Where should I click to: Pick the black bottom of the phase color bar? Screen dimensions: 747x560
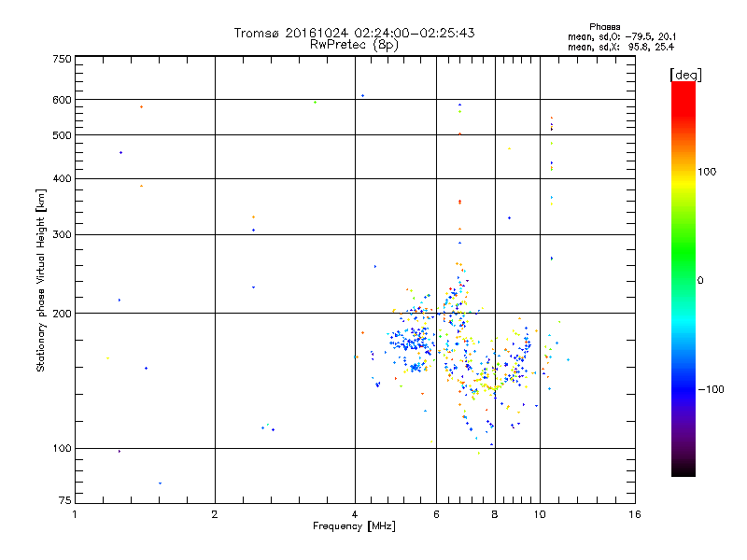pos(684,470)
